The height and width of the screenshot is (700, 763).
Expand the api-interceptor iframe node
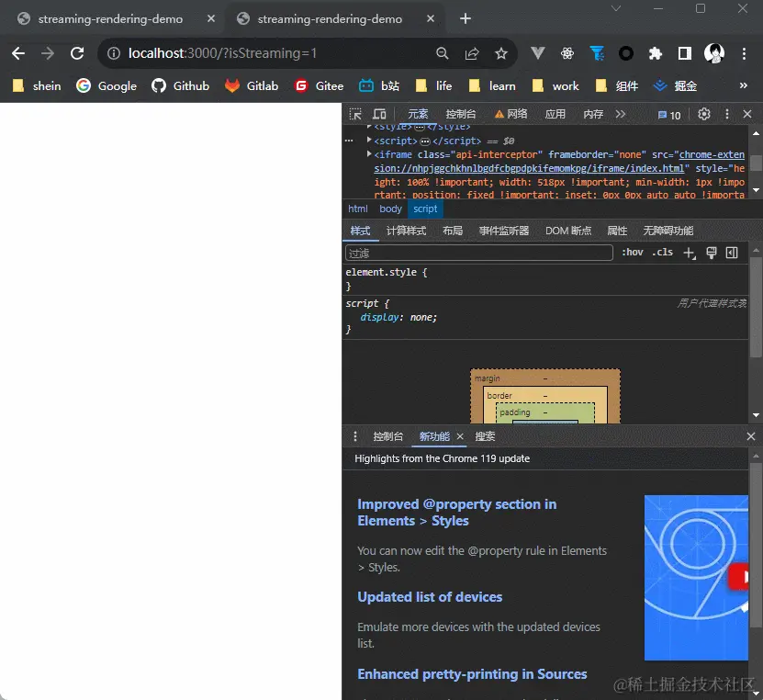click(369, 154)
